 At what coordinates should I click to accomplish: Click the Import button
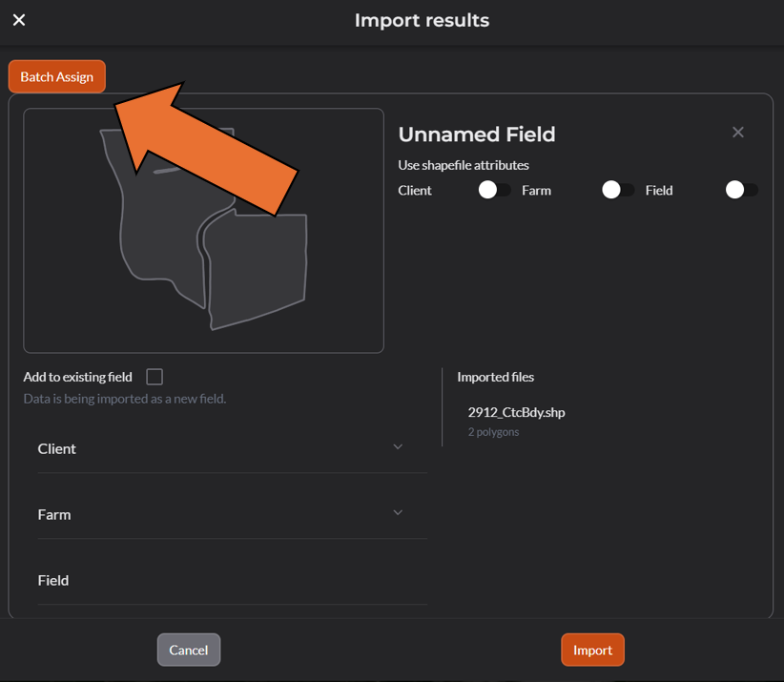tap(592, 650)
